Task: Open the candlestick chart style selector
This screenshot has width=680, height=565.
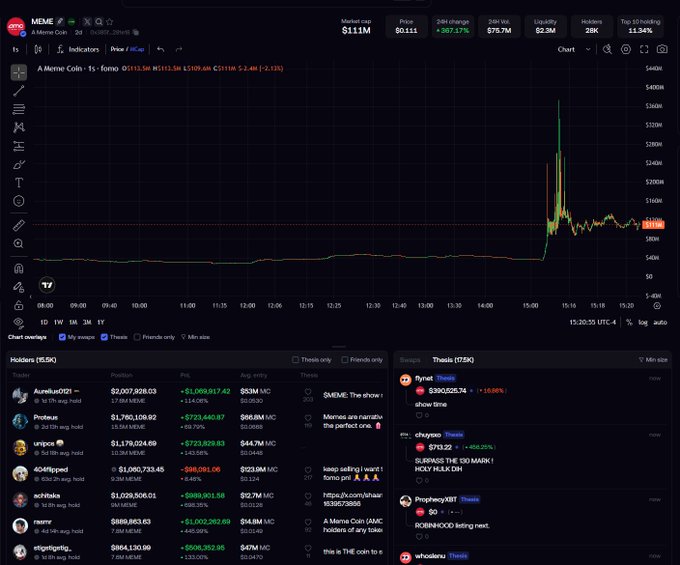Action: coord(38,49)
